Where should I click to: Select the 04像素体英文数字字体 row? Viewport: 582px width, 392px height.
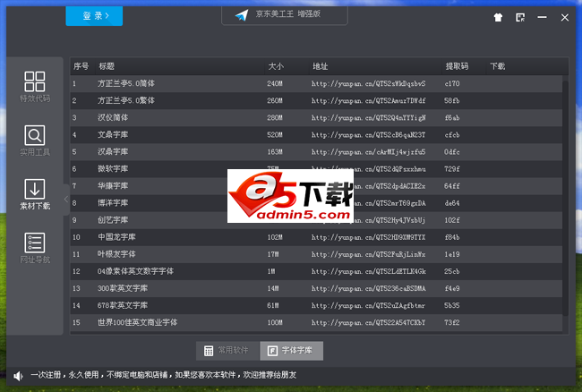316,271
